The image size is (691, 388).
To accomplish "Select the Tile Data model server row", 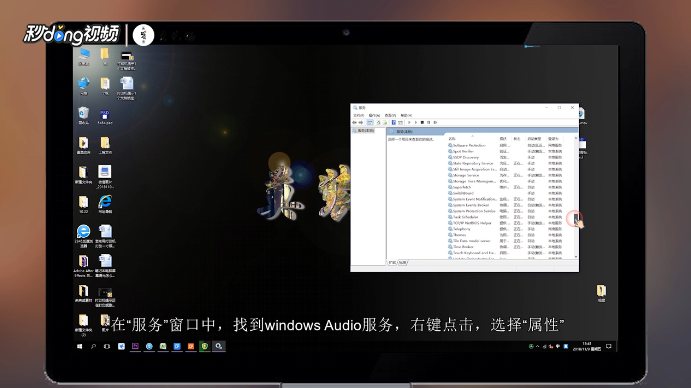I will point(505,241).
